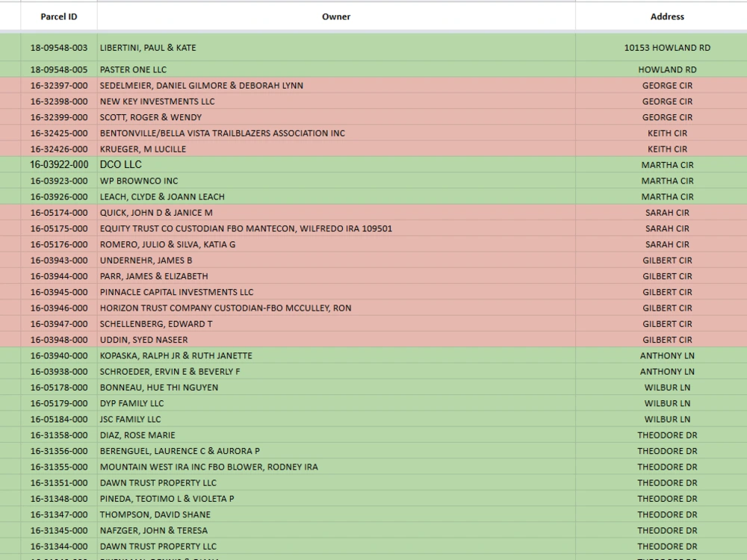Viewport: 747px width, 560px height.
Task: Select owner KRUEGER, M LUCILLE
Action: click(x=336, y=149)
